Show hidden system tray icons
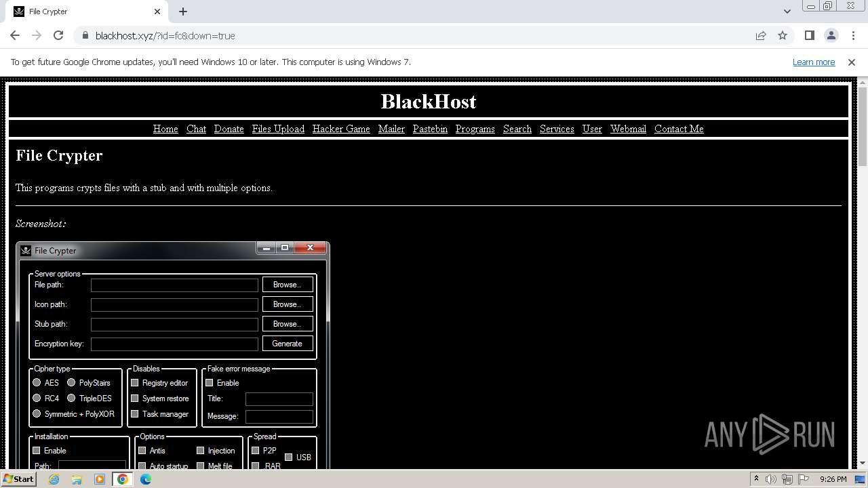Screen dimensions: 868x488 click(x=756, y=479)
